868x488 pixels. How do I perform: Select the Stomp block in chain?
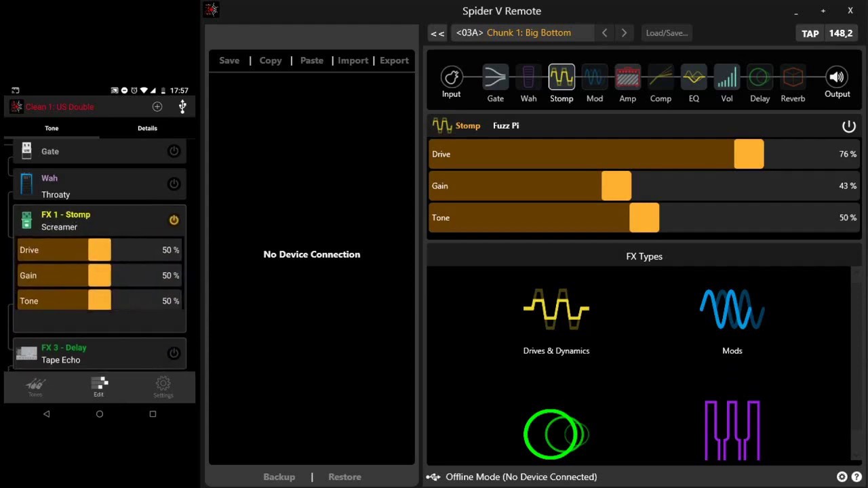(561, 77)
